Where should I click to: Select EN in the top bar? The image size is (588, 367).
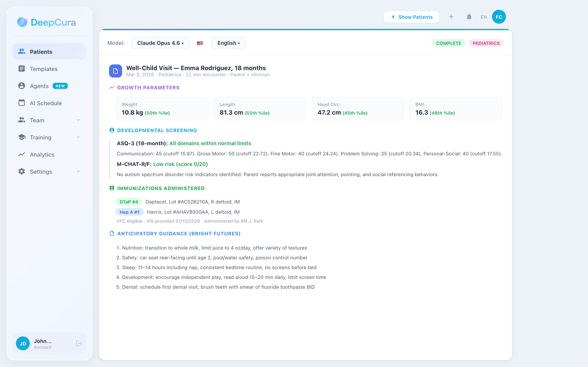pyautogui.click(x=483, y=17)
